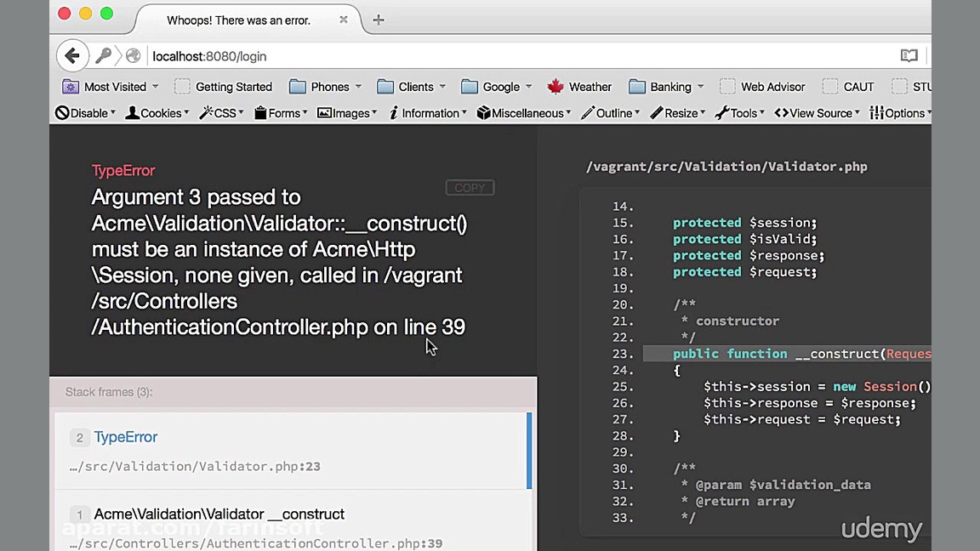Click the browser back arrow button
980x551 pixels.
tap(72, 56)
